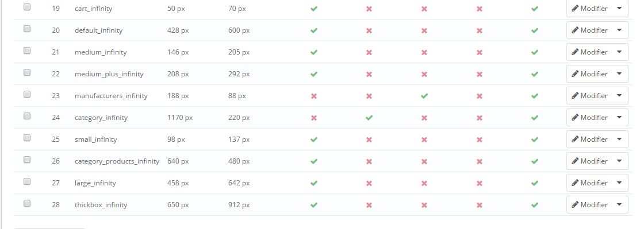Click last green check in medium_plus_infinity row

pos(534,74)
